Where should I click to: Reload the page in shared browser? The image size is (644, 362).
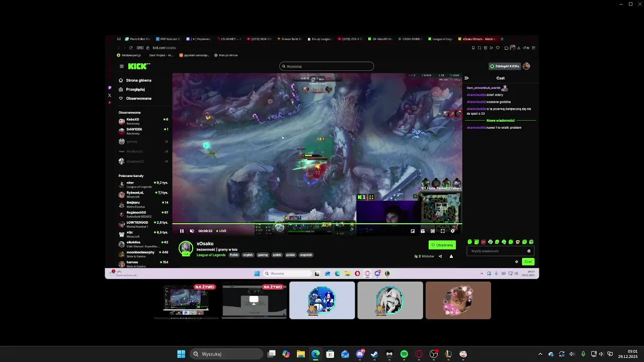(x=131, y=48)
